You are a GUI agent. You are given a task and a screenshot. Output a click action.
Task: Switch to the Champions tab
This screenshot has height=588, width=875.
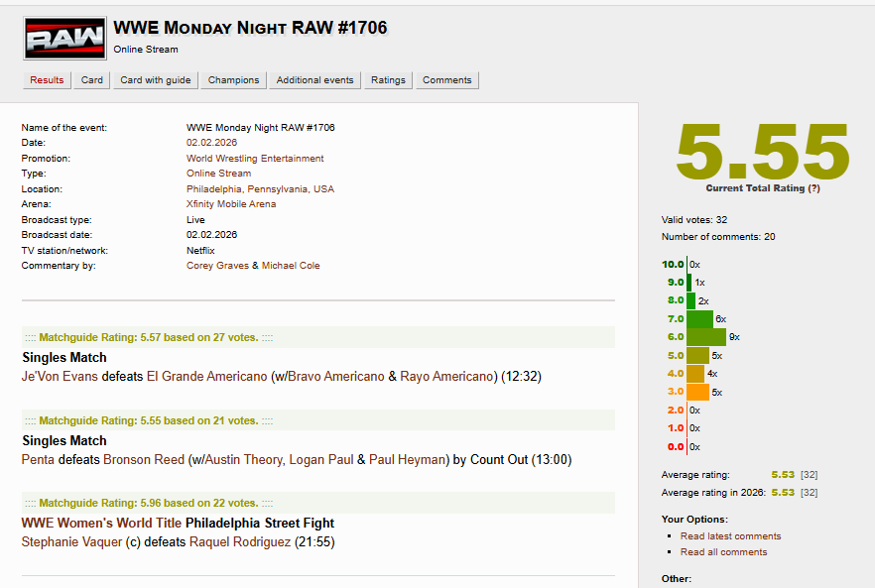(233, 79)
